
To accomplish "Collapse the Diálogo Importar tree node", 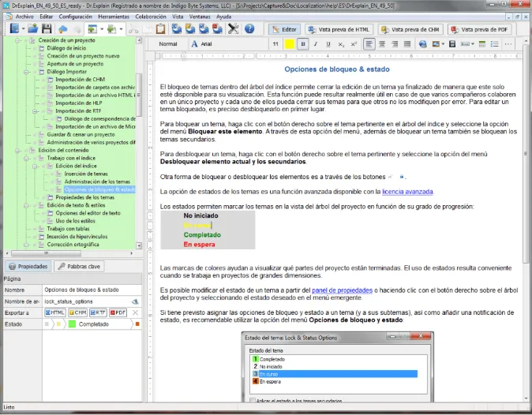I will coord(26,72).
